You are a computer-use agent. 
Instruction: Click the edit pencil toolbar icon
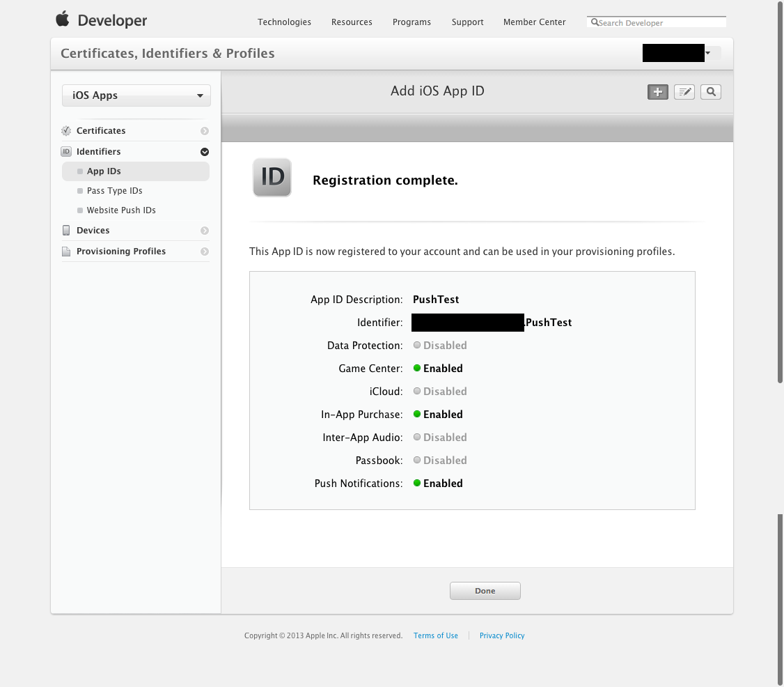click(684, 92)
